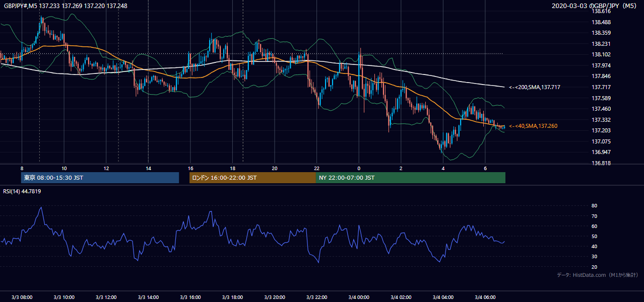Click price axis value 138.616
Viewport: 644px width, 302px height.
[601, 11]
